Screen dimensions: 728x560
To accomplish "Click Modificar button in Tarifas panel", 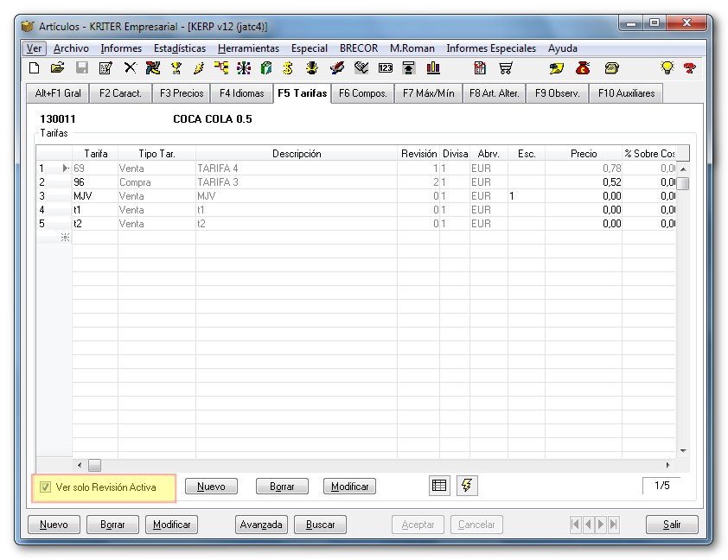I will 349,487.
